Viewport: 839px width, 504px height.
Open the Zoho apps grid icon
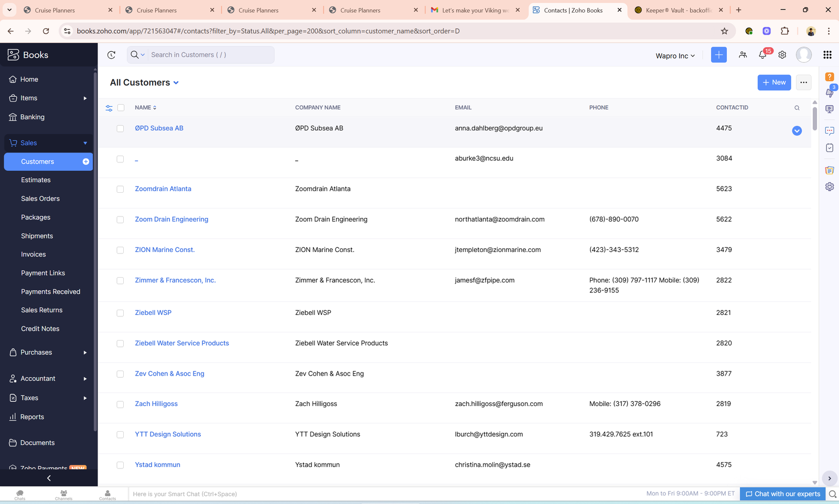(827, 55)
